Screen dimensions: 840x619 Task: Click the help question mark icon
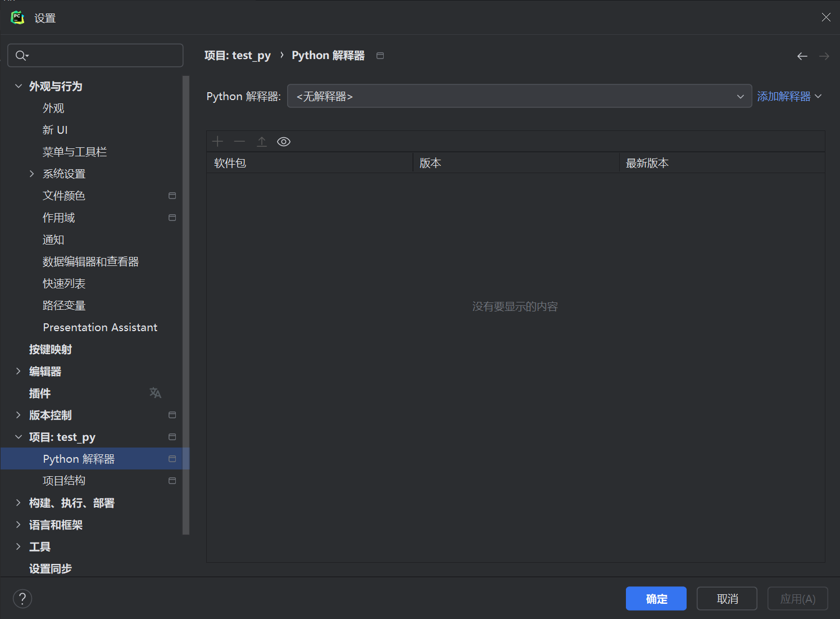click(22, 598)
